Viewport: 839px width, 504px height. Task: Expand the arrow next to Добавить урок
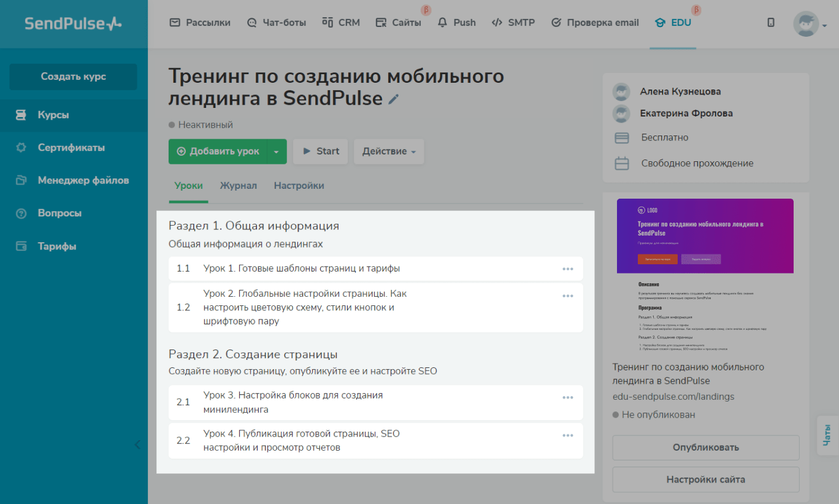click(x=277, y=151)
